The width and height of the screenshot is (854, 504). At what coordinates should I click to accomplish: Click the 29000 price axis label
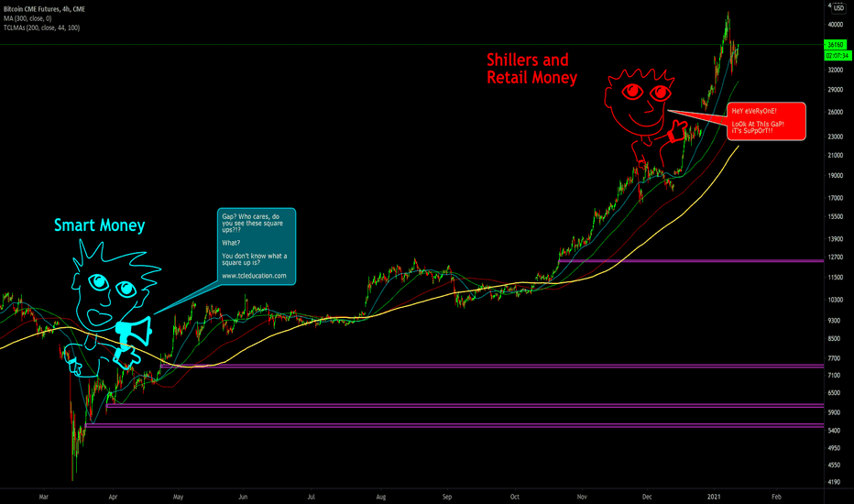835,90
